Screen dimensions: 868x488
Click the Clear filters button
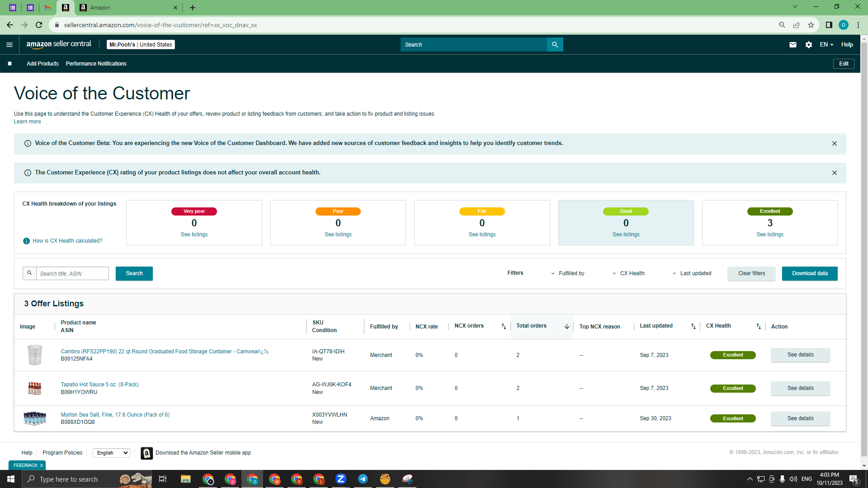(x=751, y=274)
